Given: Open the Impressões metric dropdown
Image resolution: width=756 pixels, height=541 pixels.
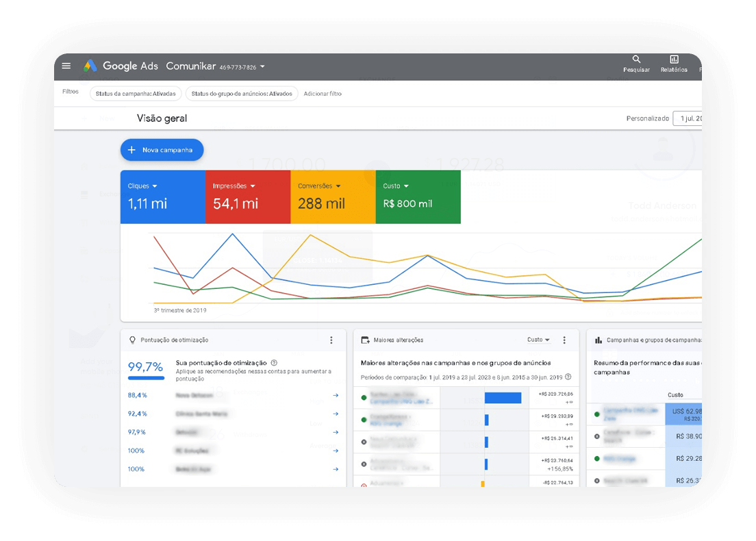Looking at the screenshot, I should pyautogui.click(x=253, y=186).
